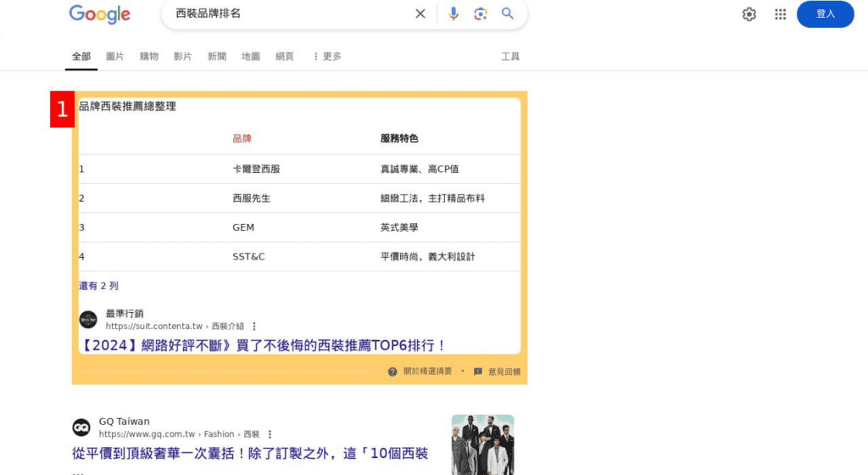Click the 最準行銷 site favicon
This screenshot has height=475, width=868.
[x=88, y=320]
